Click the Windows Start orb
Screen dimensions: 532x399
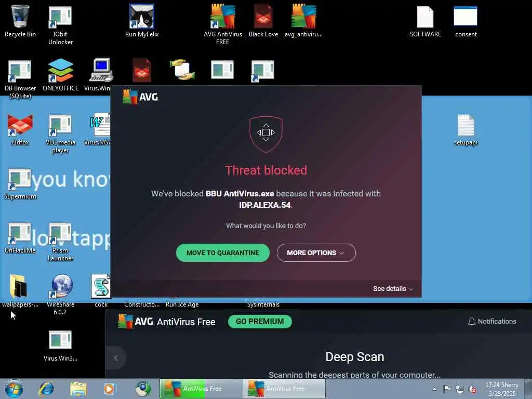(14, 389)
